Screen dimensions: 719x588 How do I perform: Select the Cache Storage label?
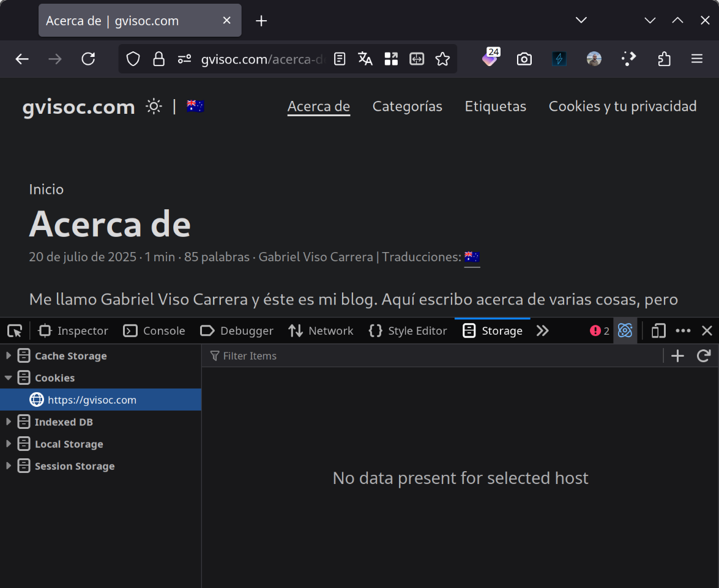coord(71,356)
